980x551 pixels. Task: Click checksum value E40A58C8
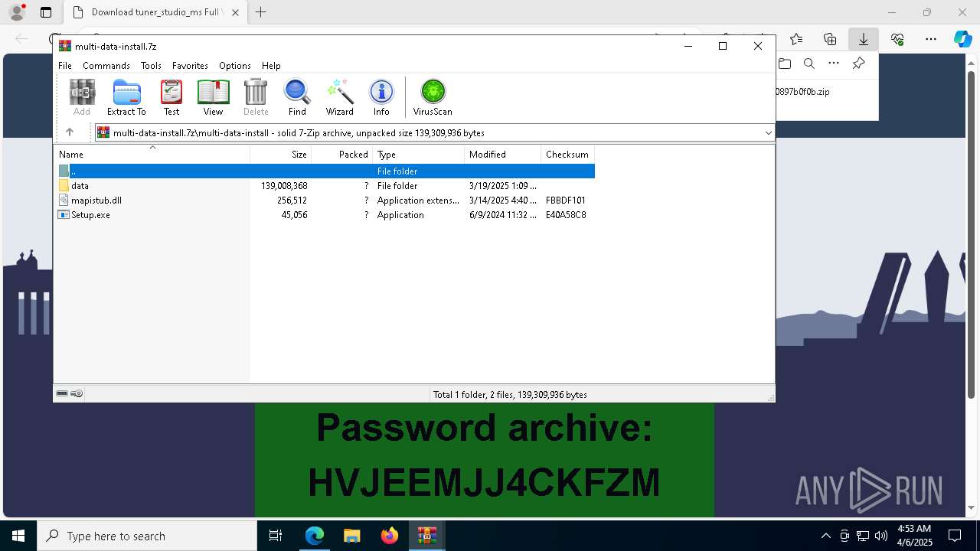coord(566,215)
